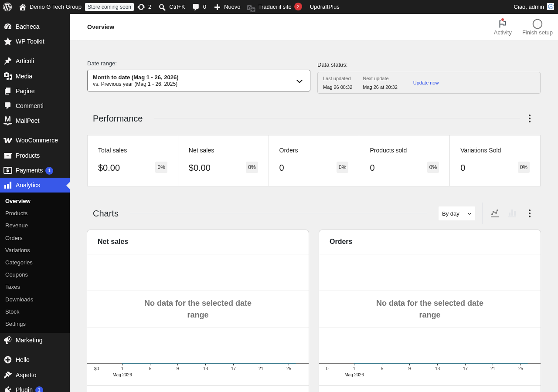Viewport: 558px width, 392px height.
Task: Click the Mag 26 at 20:32 next update value
Action: click(380, 87)
